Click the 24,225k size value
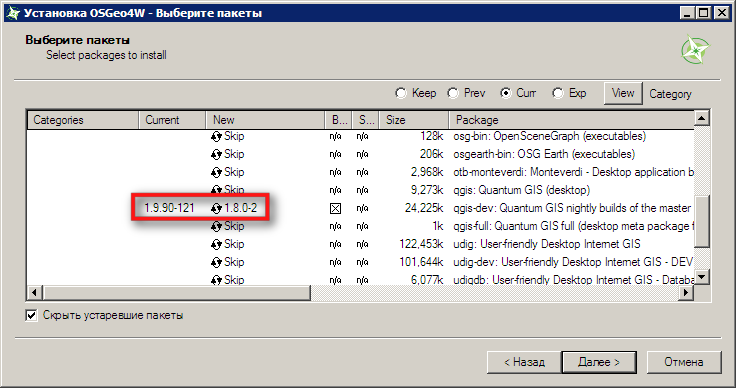This screenshot has width=736, height=388. tap(424, 208)
